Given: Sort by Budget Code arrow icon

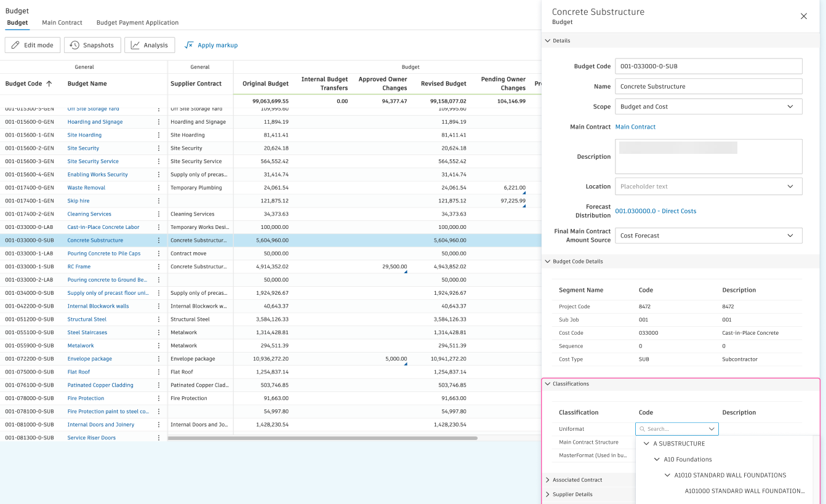Looking at the screenshot, I should pyautogui.click(x=49, y=84).
